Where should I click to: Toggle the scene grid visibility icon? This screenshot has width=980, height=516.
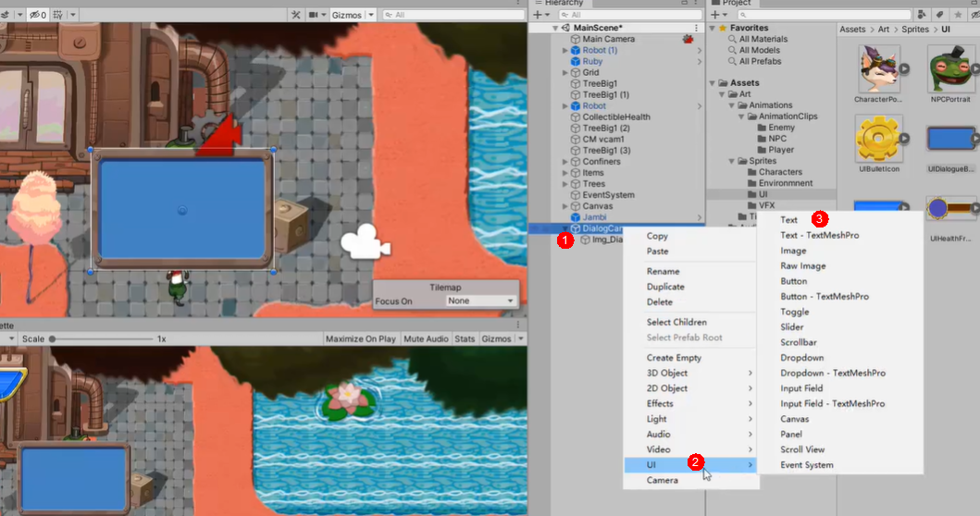[57, 15]
